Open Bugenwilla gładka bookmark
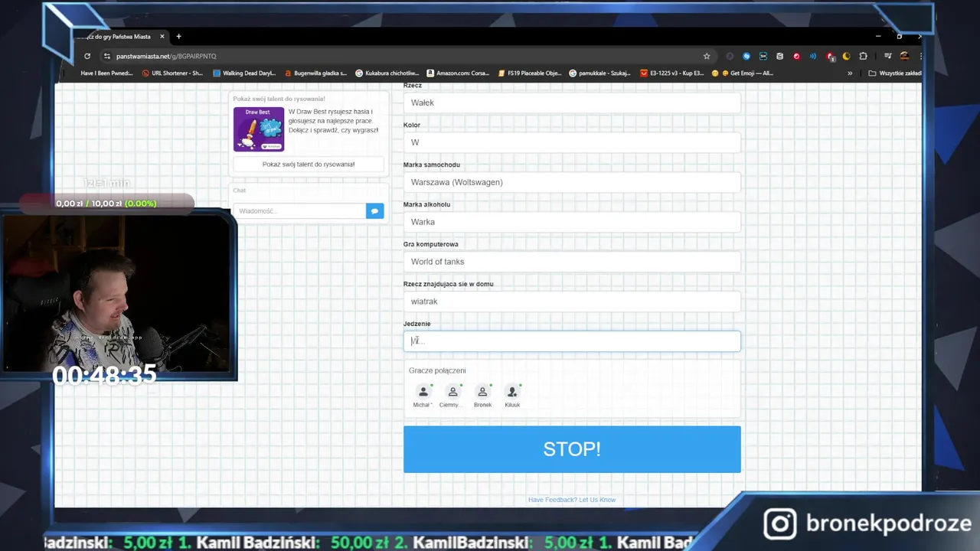The height and width of the screenshot is (551, 980). [x=315, y=73]
